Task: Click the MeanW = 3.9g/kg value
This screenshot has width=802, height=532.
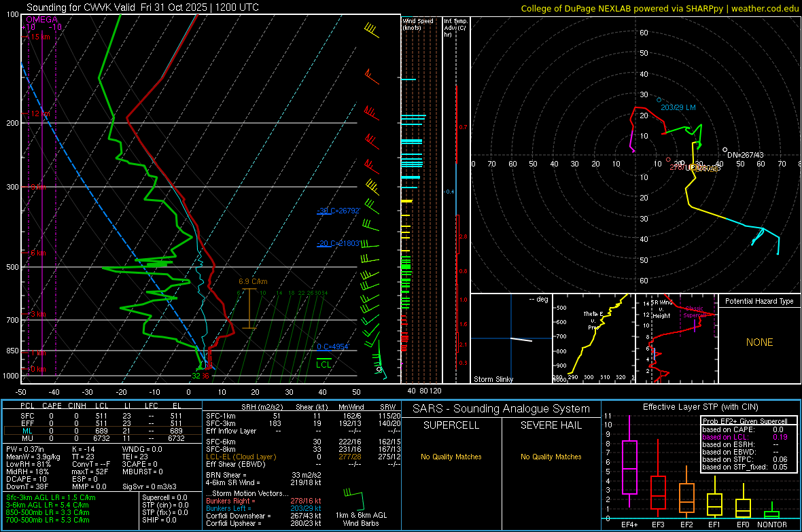Action: (33, 457)
